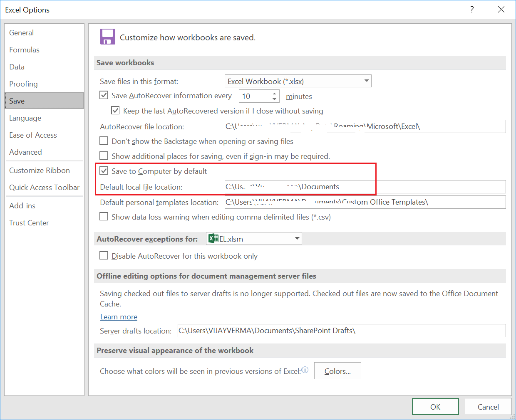The height and width of the screenshot is (420, 516).
Task: Click the OK button
Action: (x=435, y=407)
